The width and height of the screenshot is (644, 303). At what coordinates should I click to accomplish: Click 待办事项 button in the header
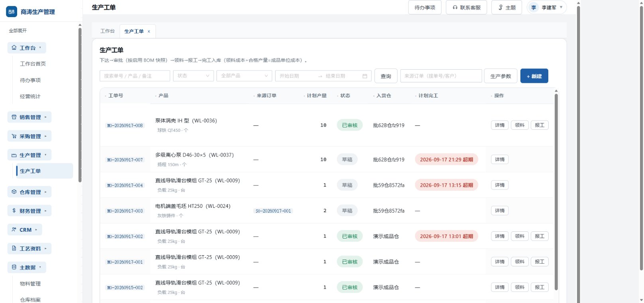(x=425, y=8)
